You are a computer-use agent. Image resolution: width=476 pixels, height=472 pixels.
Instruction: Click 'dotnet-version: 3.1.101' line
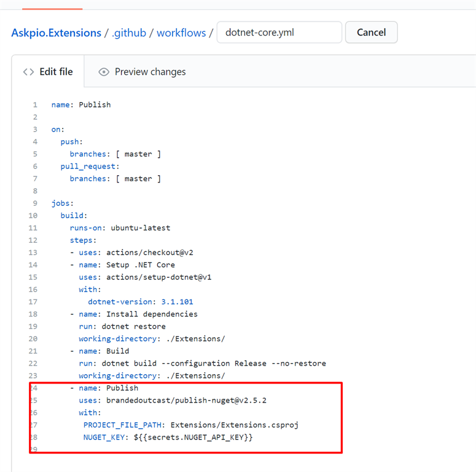(141, 302)
